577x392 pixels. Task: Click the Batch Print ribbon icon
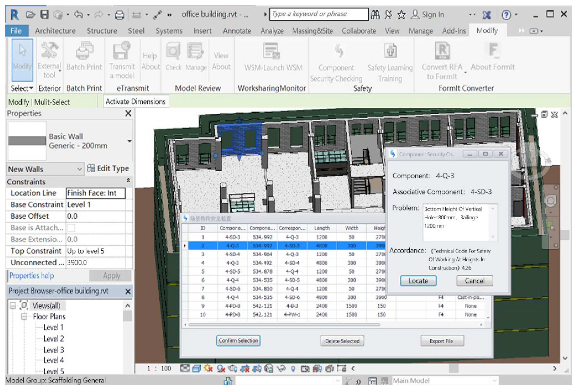point(84,51)
